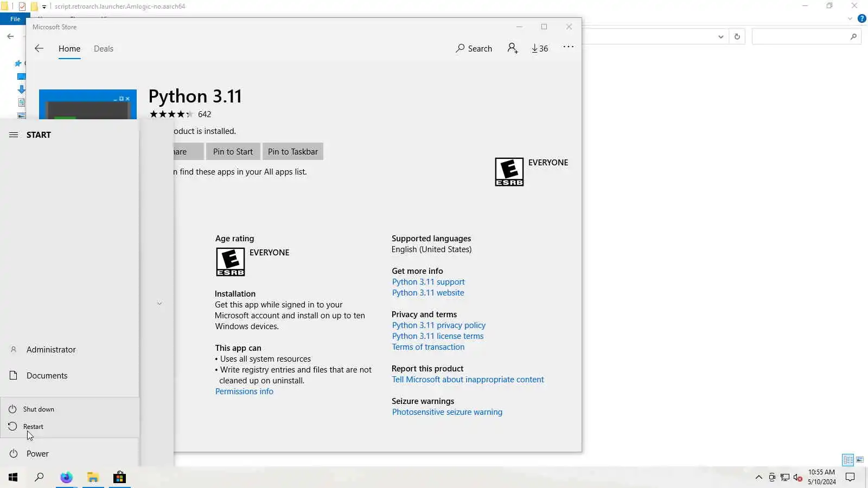The image size is (868, 488).
Task: Open Microsoft Store from the taskbar
Action: (x=119, y=477)
